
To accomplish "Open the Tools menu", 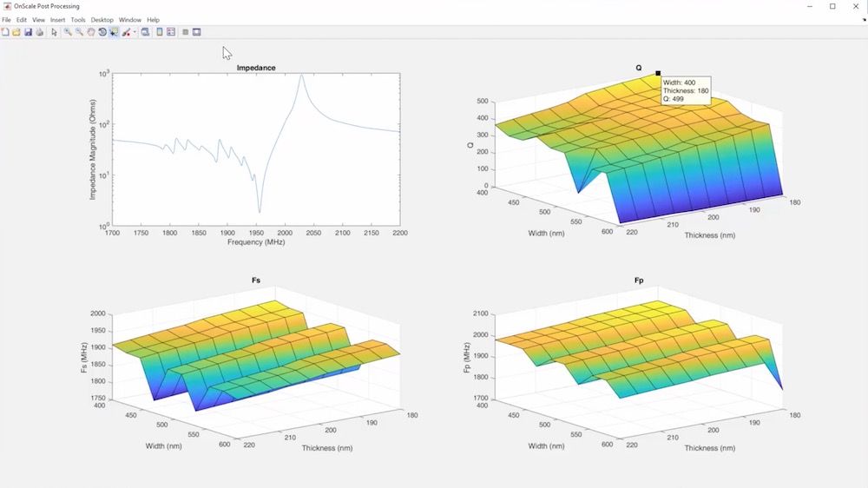I will tap(78, 20).
